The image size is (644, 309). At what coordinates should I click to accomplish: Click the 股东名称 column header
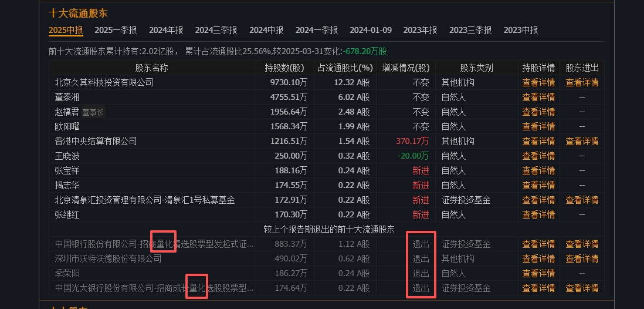151,68
